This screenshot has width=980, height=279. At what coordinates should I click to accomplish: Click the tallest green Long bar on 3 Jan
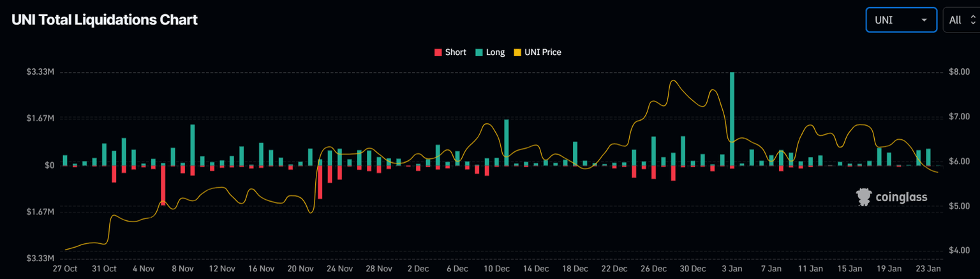(x=732, y=119)
